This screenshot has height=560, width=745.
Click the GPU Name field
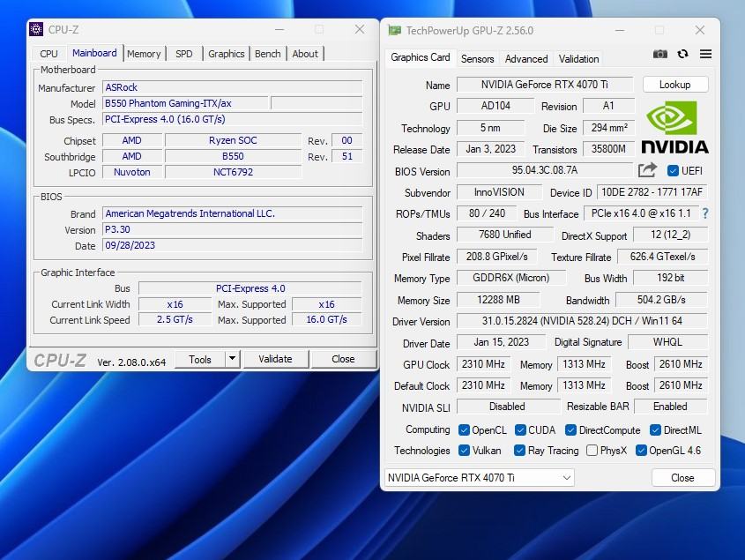tap(545, 85)
